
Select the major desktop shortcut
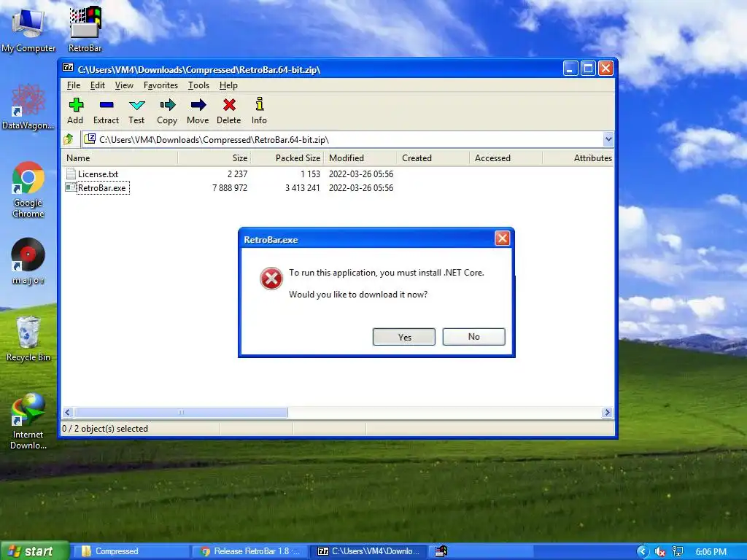point(28,261)
